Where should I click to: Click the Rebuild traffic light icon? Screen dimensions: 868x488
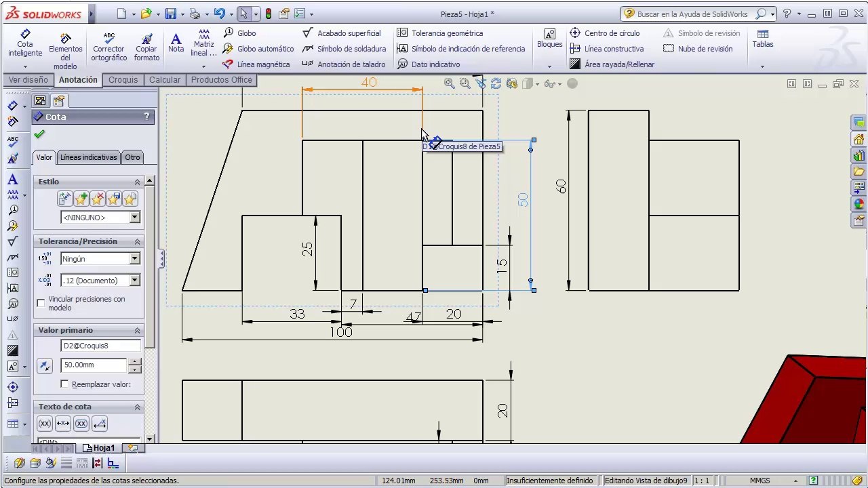point(269,14)
